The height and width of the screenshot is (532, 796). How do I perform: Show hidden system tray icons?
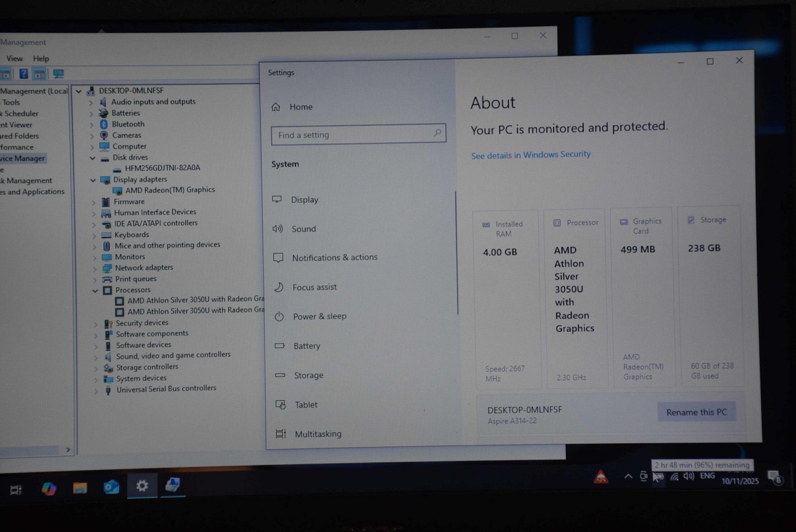628,476
